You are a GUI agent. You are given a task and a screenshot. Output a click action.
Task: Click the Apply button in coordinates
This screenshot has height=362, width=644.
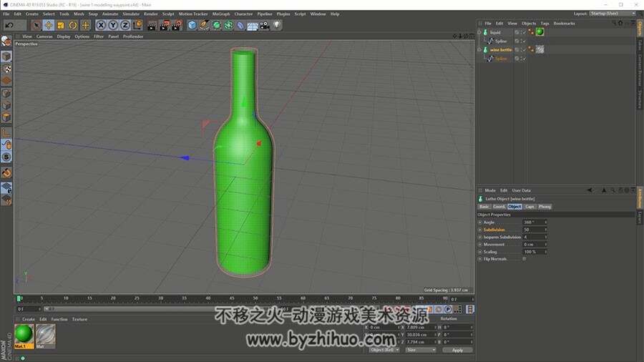[x=457, y=350]
